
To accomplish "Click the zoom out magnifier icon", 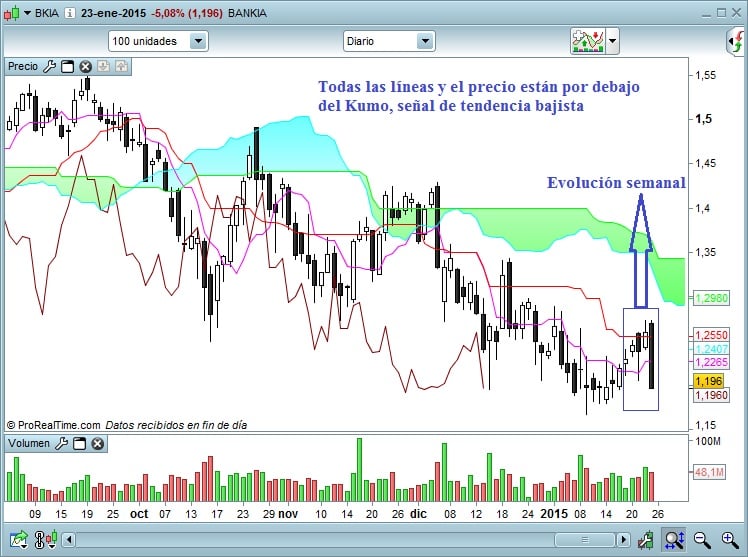I will [702, 540].
